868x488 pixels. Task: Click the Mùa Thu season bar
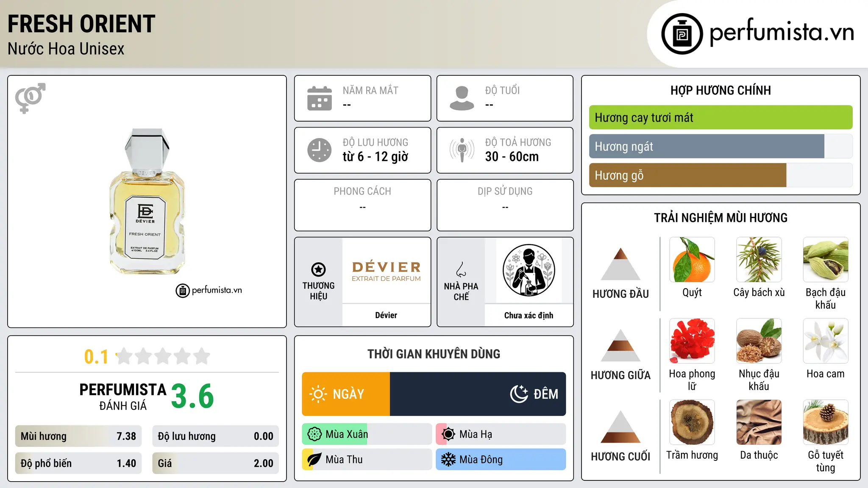[367, 460]
